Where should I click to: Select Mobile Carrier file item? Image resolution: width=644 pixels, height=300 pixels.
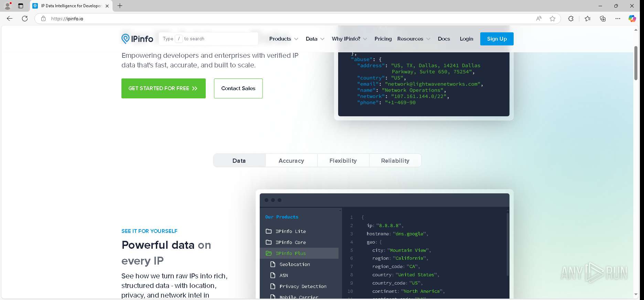(x=299, y=297)
